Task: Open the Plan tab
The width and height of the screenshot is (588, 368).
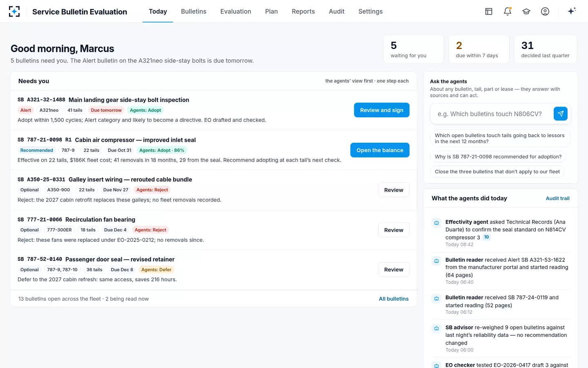Action: 272,11
